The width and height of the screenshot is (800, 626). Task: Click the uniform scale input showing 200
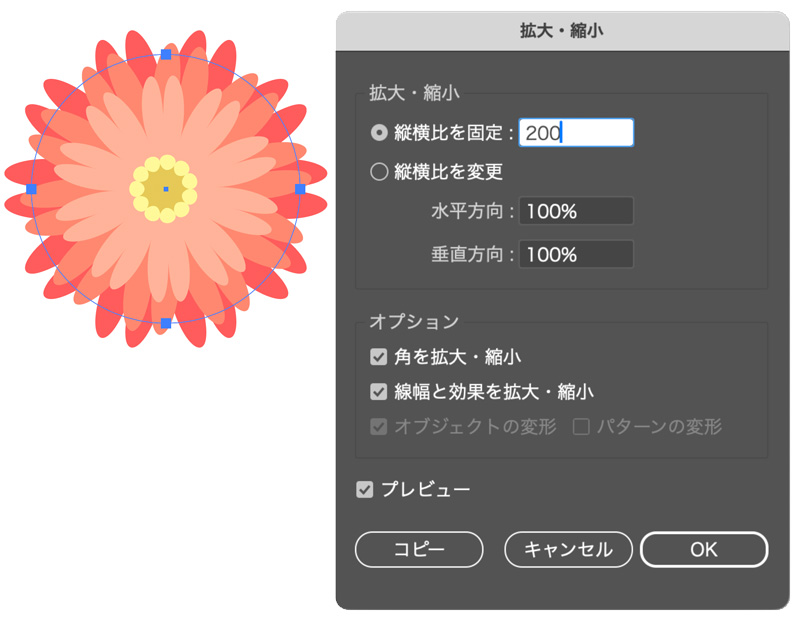(x=576, y=133)
